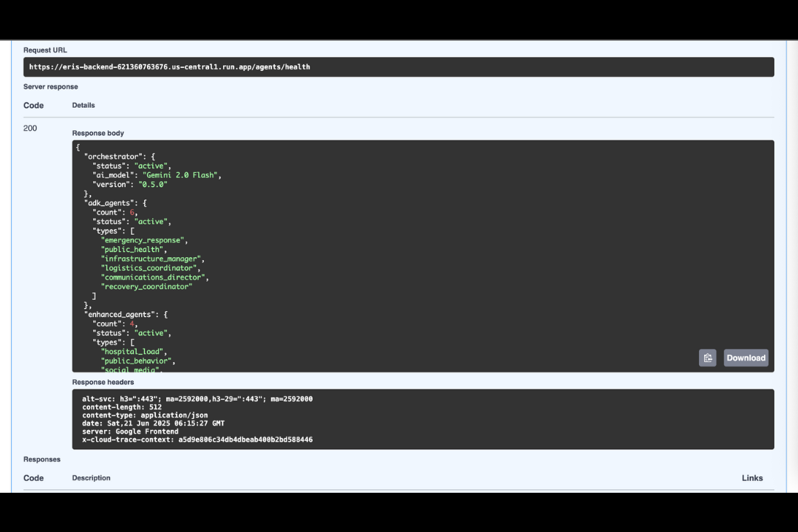This screenshot has width=798, height=532.
Task: Click the 200 response code
Action: [30, 129]
